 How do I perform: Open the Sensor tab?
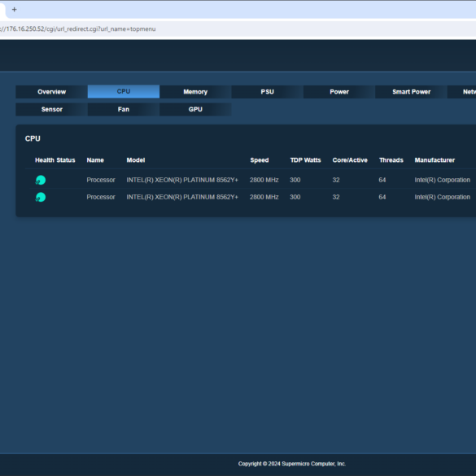[x=51, y=109]
